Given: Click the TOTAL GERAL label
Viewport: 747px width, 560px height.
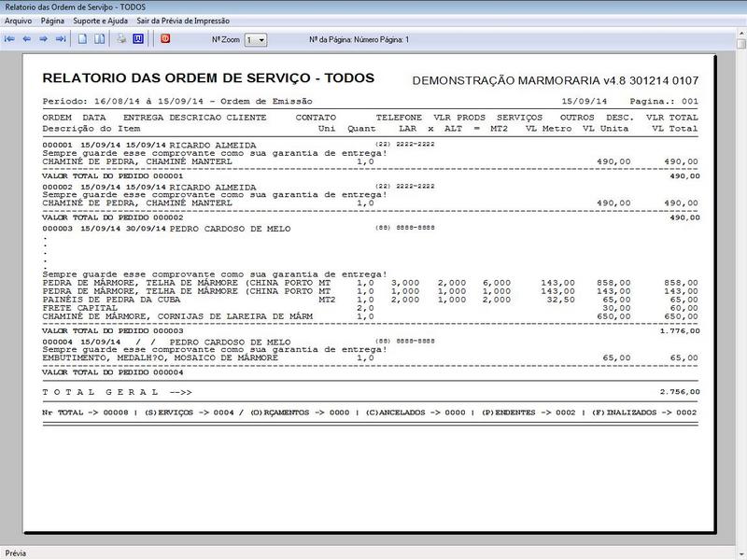Looking at the screenshot, I should pyautogui.click(x=118, y=392).
